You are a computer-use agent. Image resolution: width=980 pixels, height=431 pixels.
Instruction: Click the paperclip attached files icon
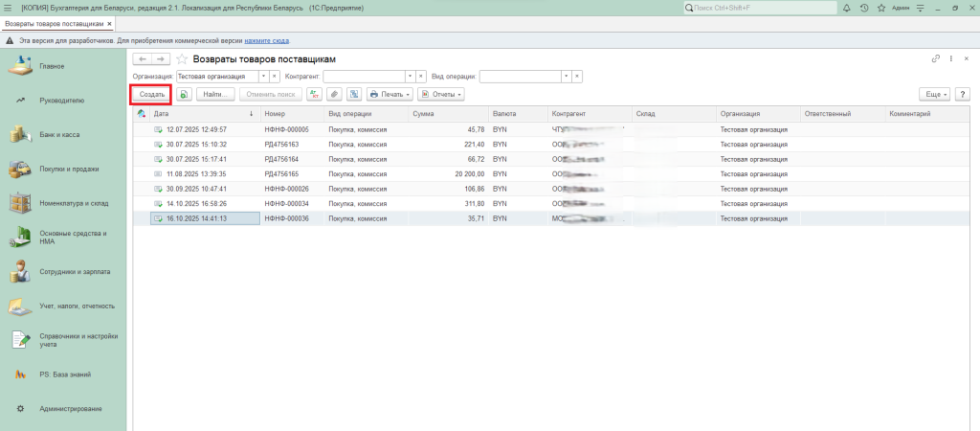[333, 95]
